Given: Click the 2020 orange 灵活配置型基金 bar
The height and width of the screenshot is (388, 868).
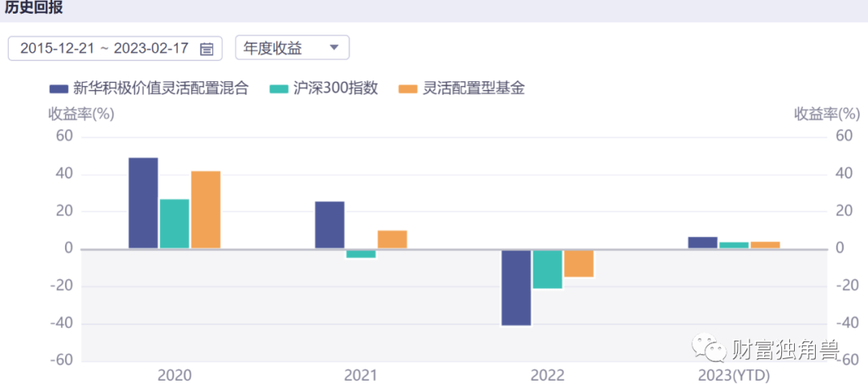Looking at the screenshot, I should (206, 210).
